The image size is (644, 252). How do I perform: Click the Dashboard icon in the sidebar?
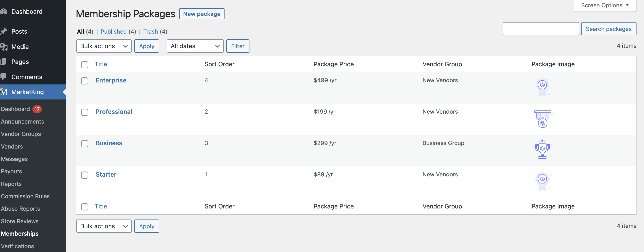[x=4, y=11]
